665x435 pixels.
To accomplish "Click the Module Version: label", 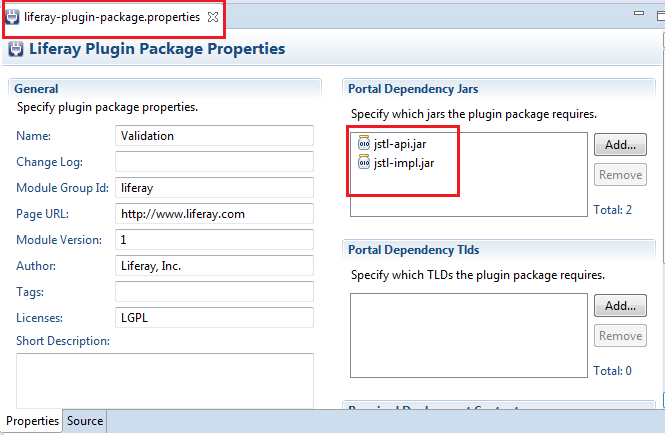I will pyautogui.click(x=59, y=240).
